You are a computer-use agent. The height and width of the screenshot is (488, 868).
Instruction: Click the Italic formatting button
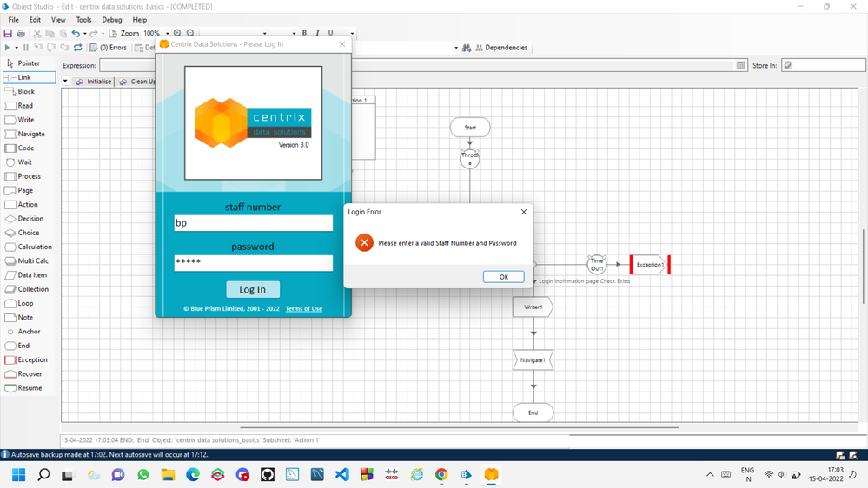[x=318, y=33]
